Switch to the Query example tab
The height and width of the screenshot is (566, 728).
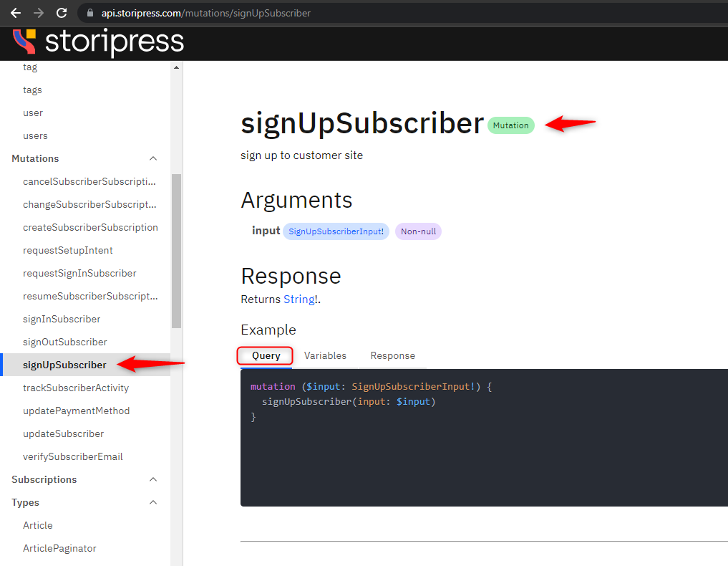(266, 355)
